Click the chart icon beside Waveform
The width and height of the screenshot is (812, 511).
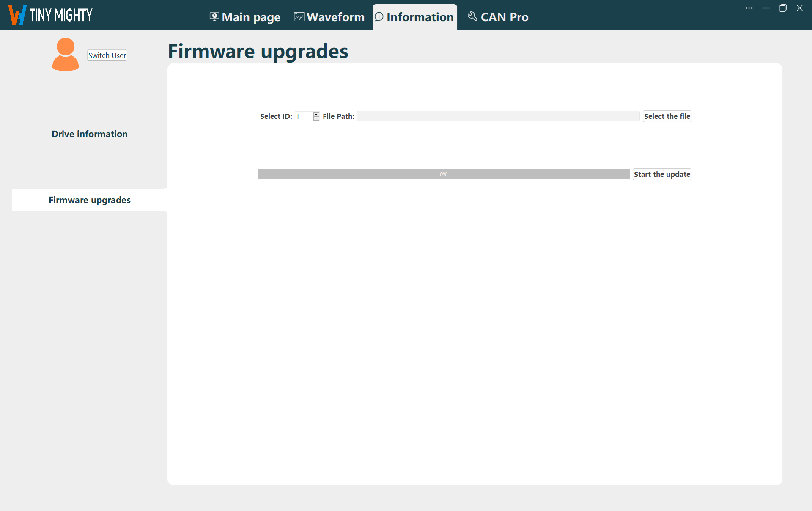[299, 17]
